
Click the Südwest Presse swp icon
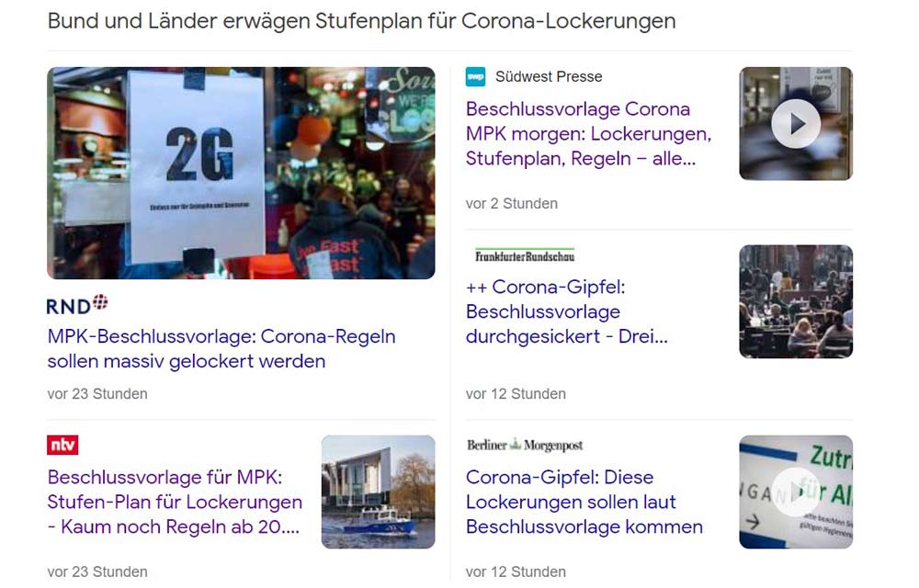click(x=475, y=77)
